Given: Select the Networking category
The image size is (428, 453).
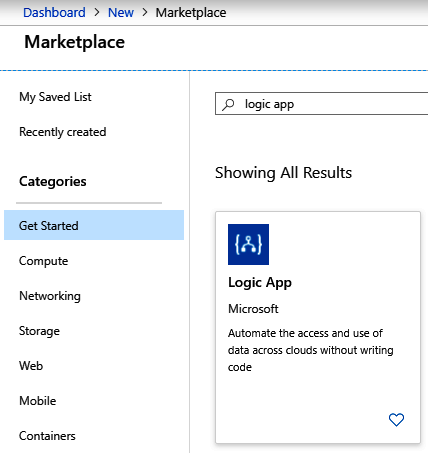Looking at the screenshot, I should [x=50, y=296].
